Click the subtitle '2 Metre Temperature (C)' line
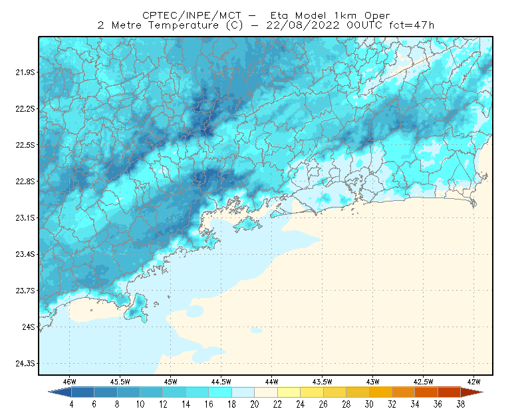Viewport: 532px width, 411px height. pos(266,25)
